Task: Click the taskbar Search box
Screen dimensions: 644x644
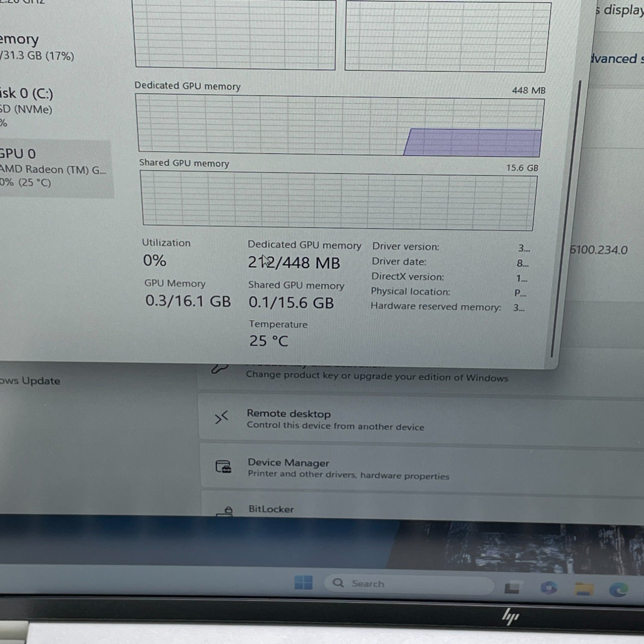Action: click(408, 584)
